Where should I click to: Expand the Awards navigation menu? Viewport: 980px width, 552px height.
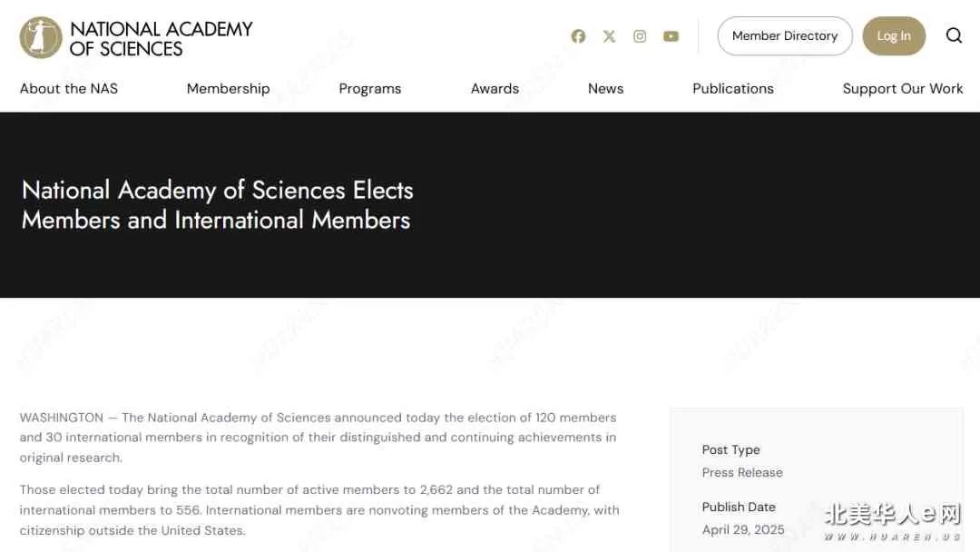tap(495, 89)
